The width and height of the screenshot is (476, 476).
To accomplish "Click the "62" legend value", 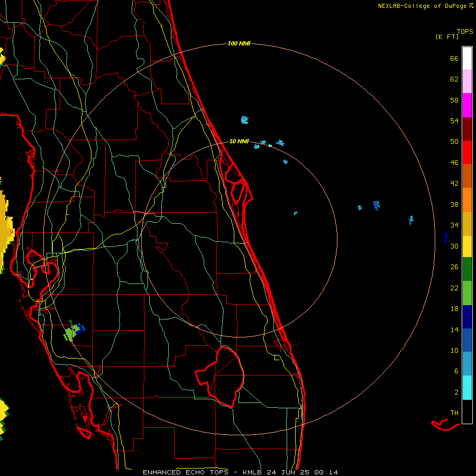I will tap(454, 79).
